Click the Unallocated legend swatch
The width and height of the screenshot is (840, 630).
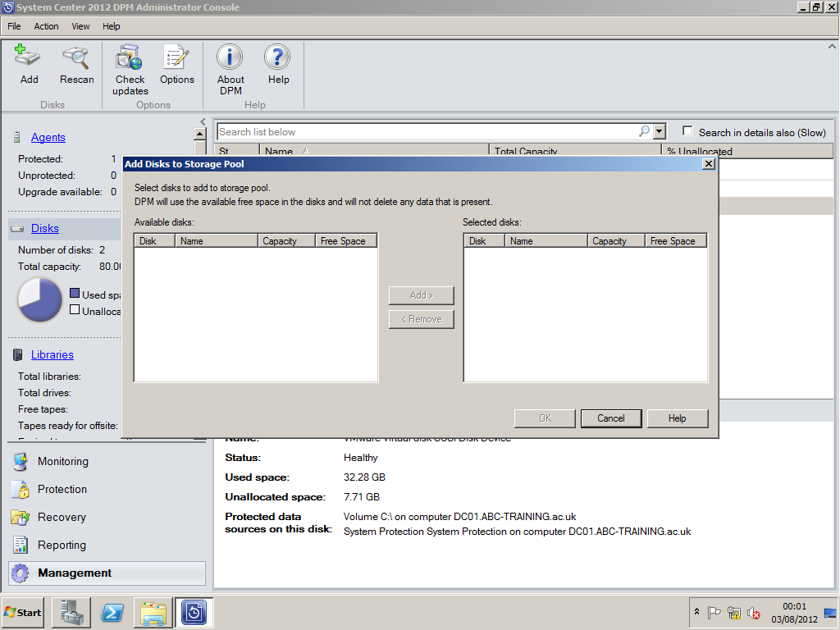coord(75,309)
